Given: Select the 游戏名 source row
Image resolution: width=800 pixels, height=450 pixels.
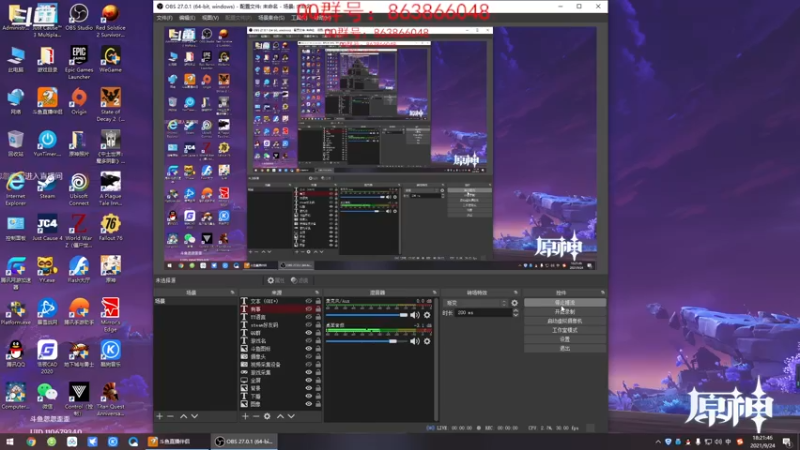Looking at the screenshot, I should click(281, 341).
